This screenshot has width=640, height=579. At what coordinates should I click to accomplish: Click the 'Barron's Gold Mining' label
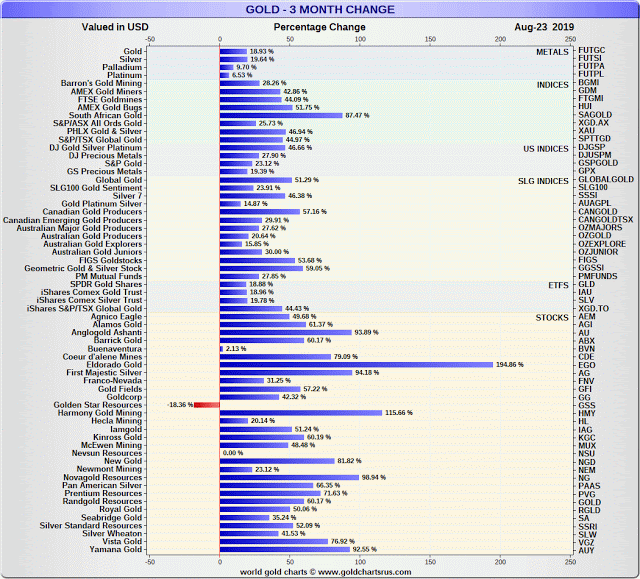(x=101, y=83)
